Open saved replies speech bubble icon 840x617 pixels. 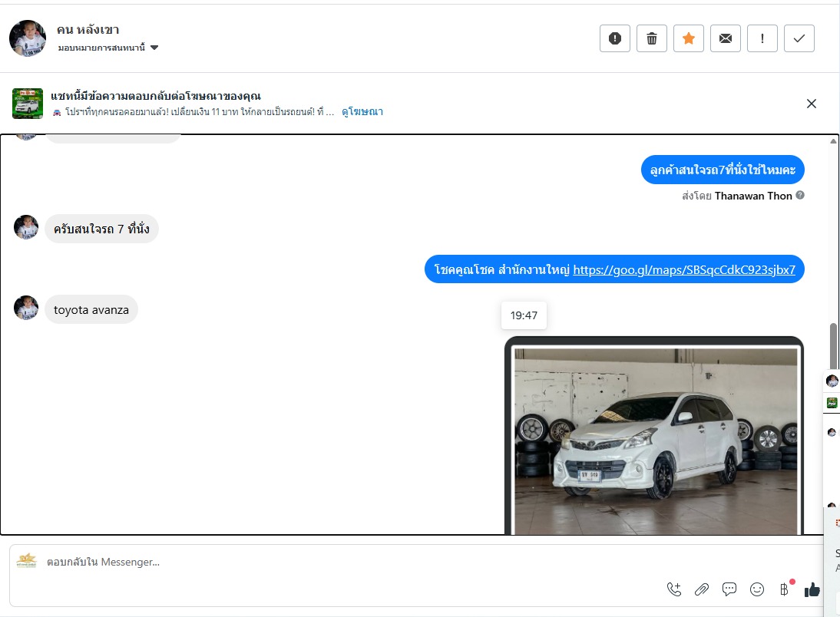[729, 589]
